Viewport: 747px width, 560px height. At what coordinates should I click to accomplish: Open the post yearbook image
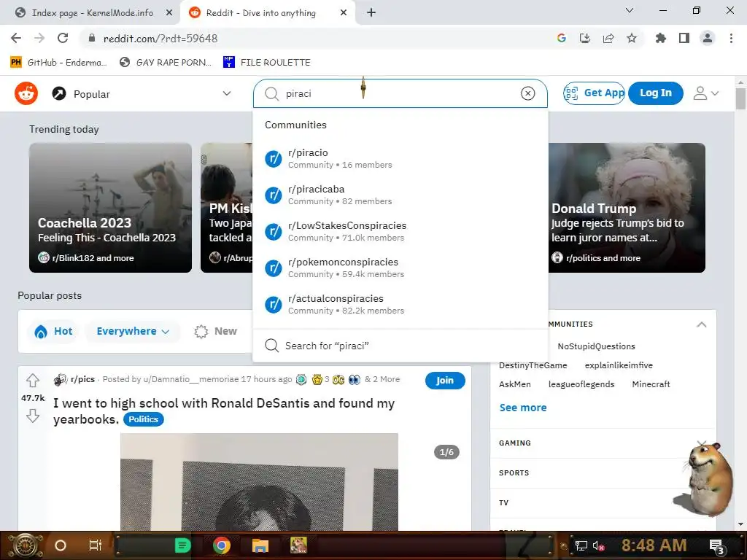(x=259, y=481)
